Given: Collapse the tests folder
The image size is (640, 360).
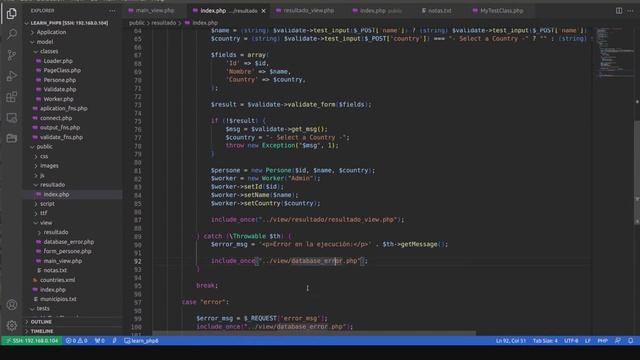Looking at the screenshot, I should 43,309.
